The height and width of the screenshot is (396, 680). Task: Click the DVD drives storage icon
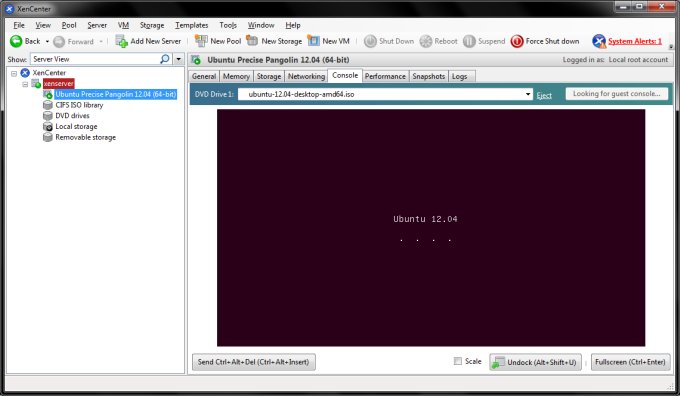click(x=48, y=116)
